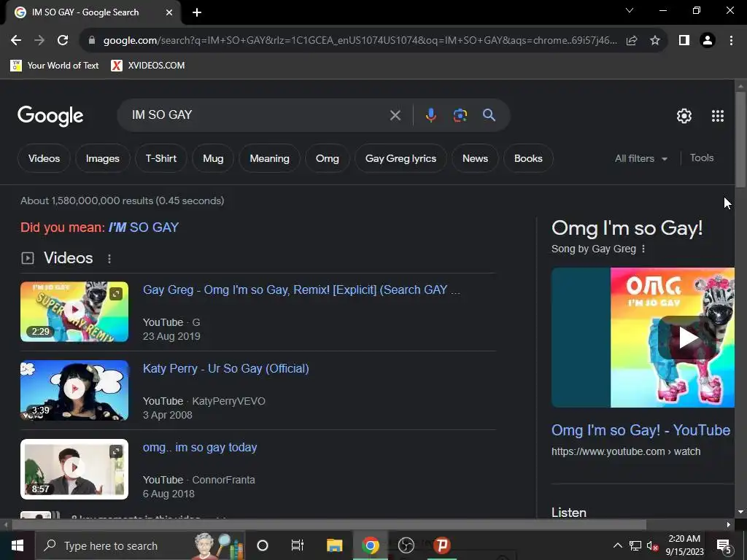Screen dimensions: 747x560
Task: Close the IM SO GAY Google Search tab
Action: 169,13
